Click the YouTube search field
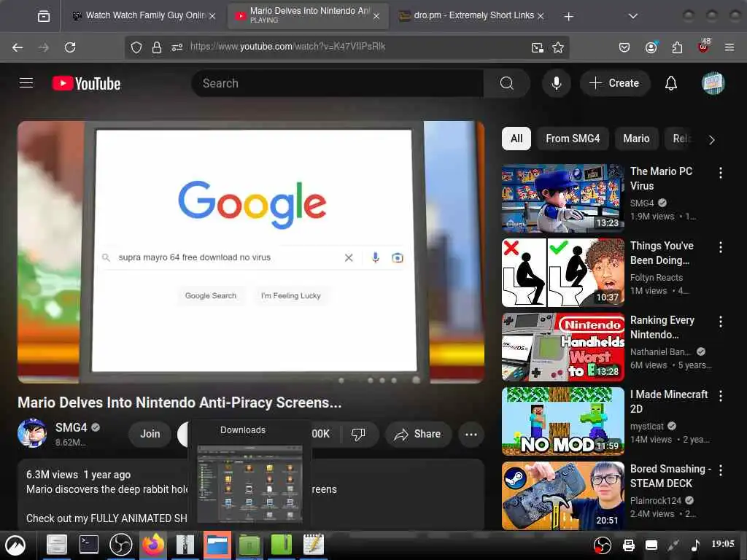747x560 pixels. (338, 83)
